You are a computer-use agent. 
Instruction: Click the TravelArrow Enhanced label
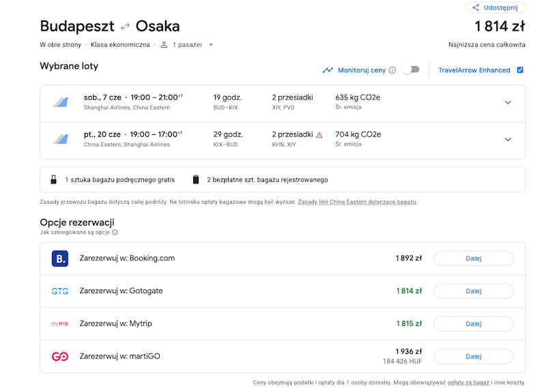coord(474,70)
